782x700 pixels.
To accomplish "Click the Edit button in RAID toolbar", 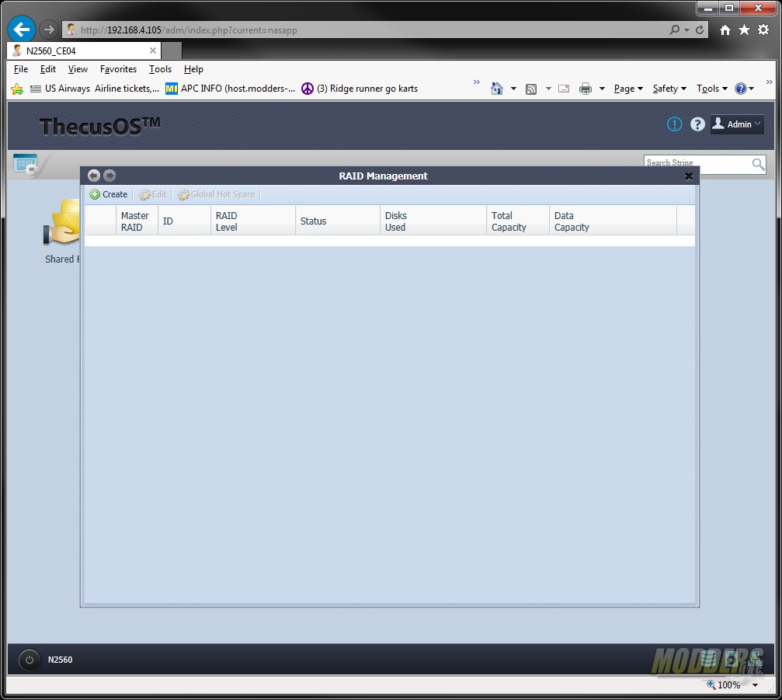I will 153,194.
